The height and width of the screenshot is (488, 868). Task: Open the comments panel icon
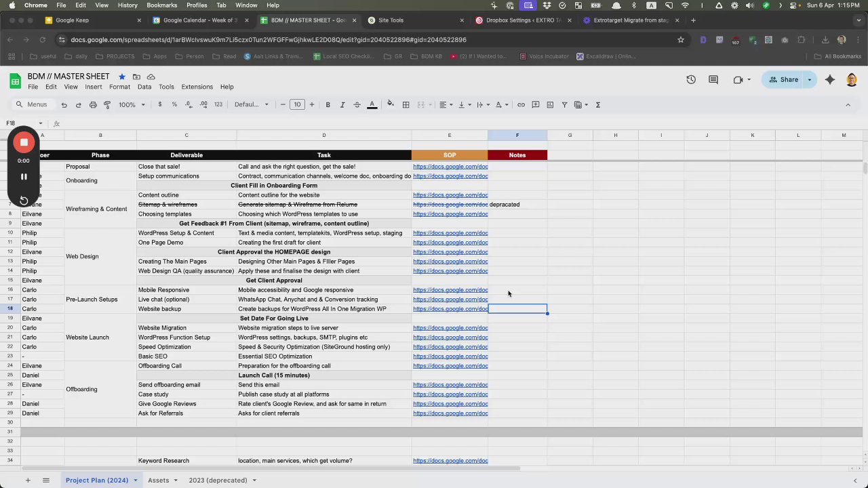click(x=713, y=80)
